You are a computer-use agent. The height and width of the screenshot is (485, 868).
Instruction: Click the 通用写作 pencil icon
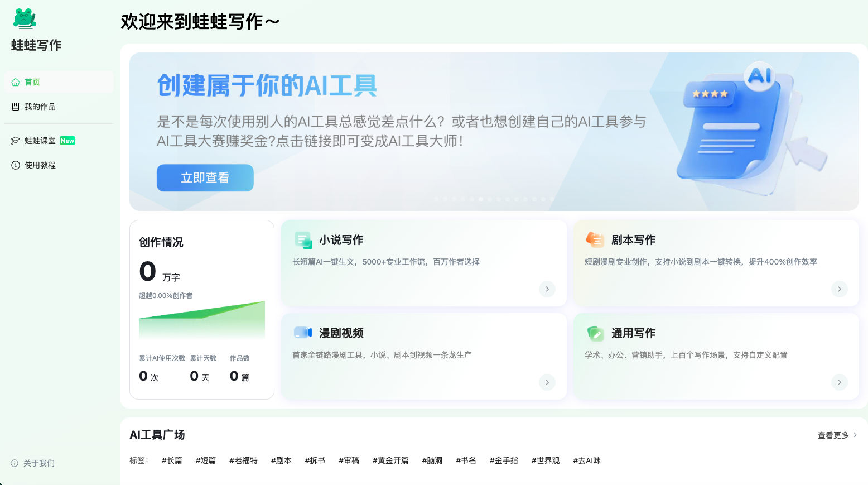pos(595,333)
